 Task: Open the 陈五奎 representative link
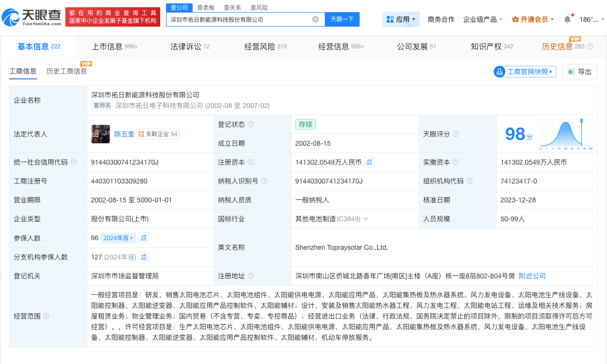tap(124, 134)
